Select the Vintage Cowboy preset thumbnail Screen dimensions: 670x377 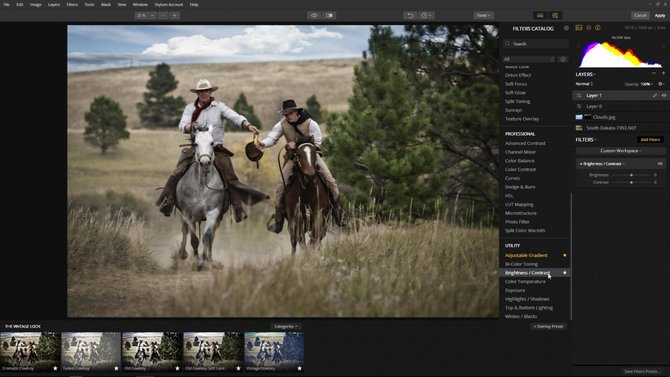[x=274, y=351]
